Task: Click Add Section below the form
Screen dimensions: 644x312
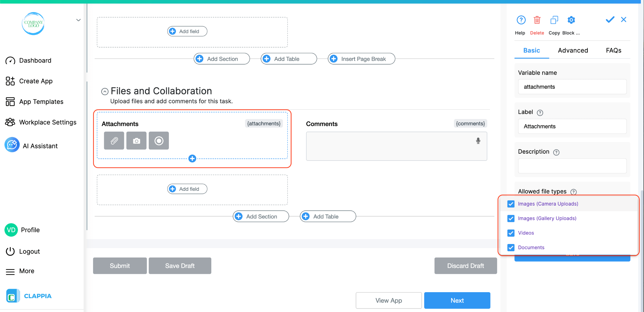Action: point(260,216)
